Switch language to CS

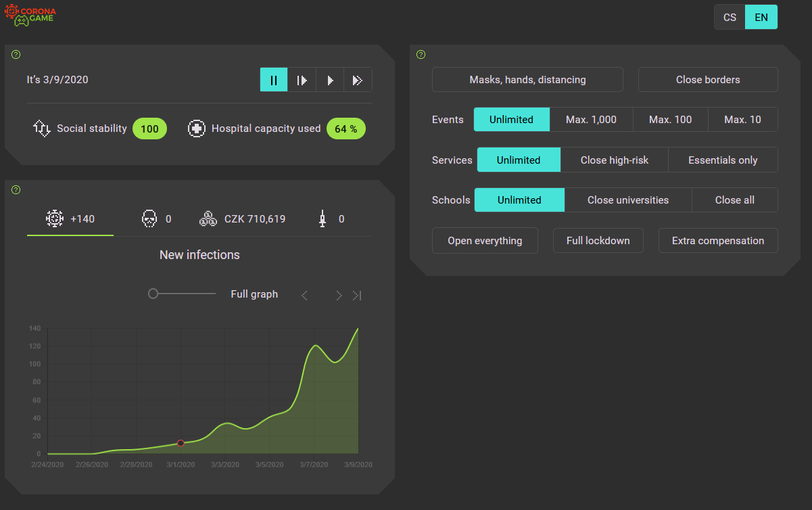point(730,18)
